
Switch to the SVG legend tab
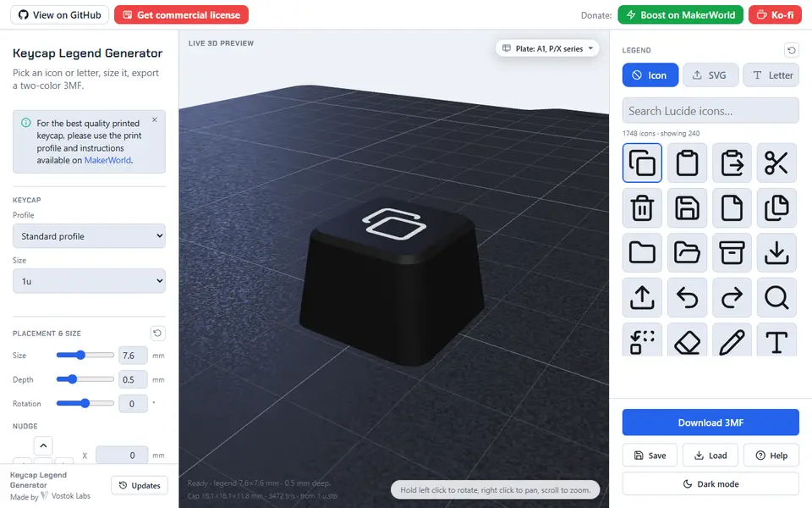coord(710,75)
